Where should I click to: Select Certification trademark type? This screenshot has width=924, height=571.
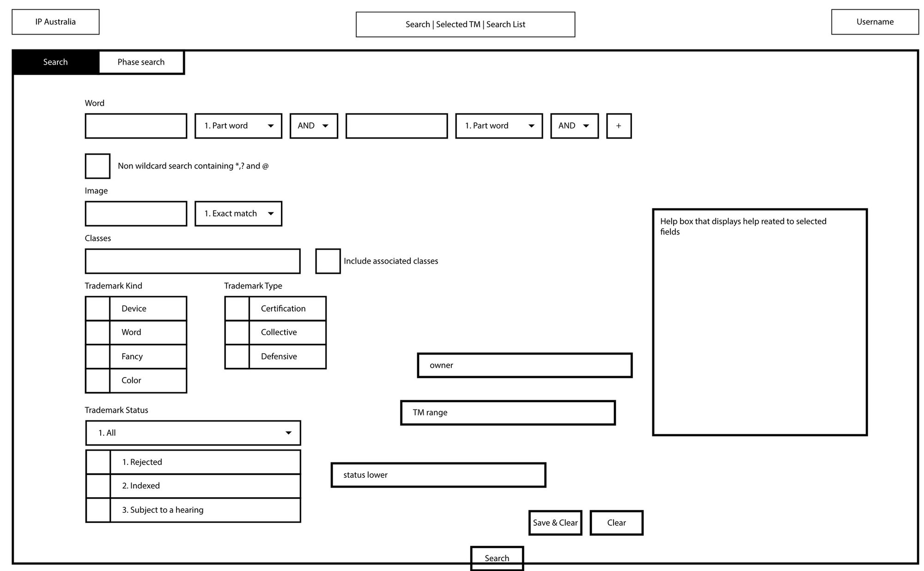pos(231,315)
